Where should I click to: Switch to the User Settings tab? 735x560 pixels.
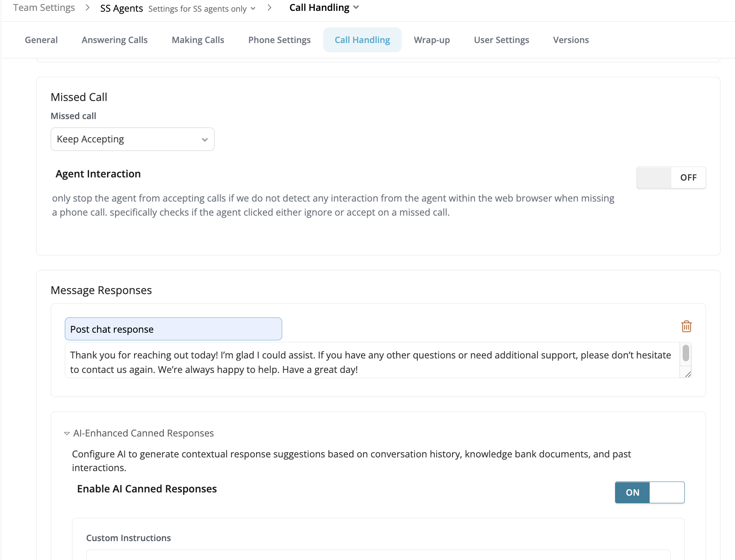tap(502, 40)
